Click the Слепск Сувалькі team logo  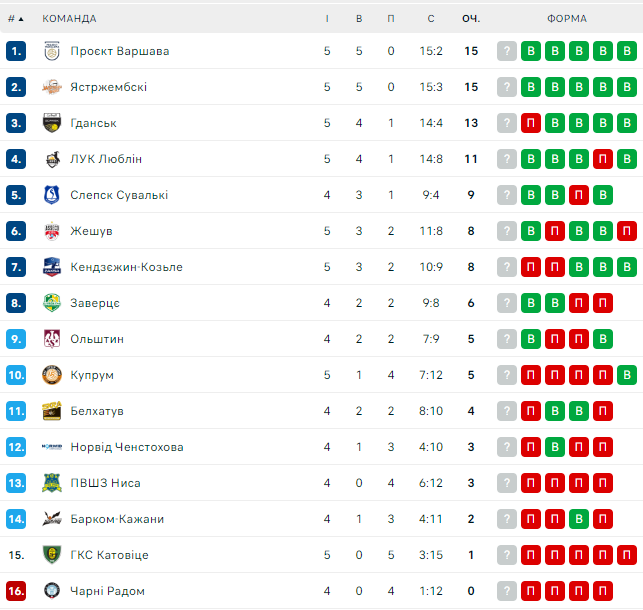[x=52, y=195]
